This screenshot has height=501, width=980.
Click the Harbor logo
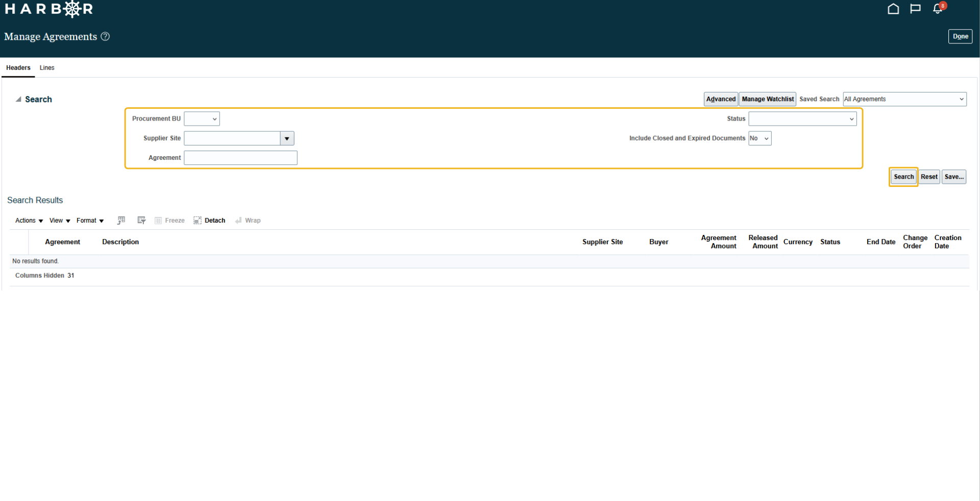(x=49, y=9)
